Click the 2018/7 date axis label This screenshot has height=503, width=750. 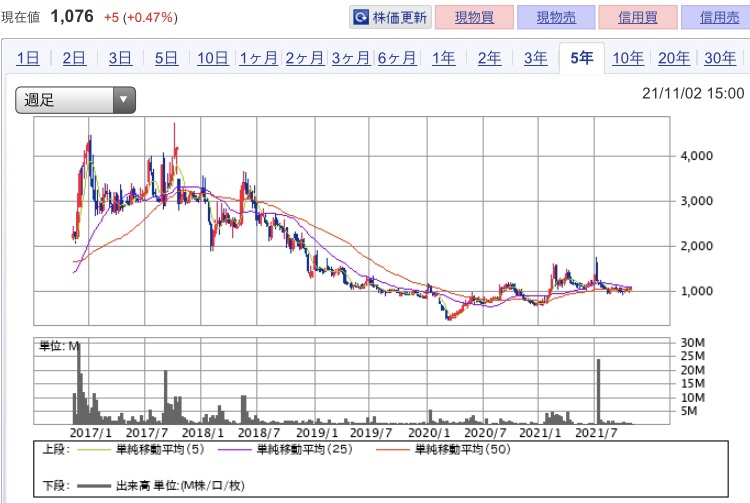tap(259, 433)
